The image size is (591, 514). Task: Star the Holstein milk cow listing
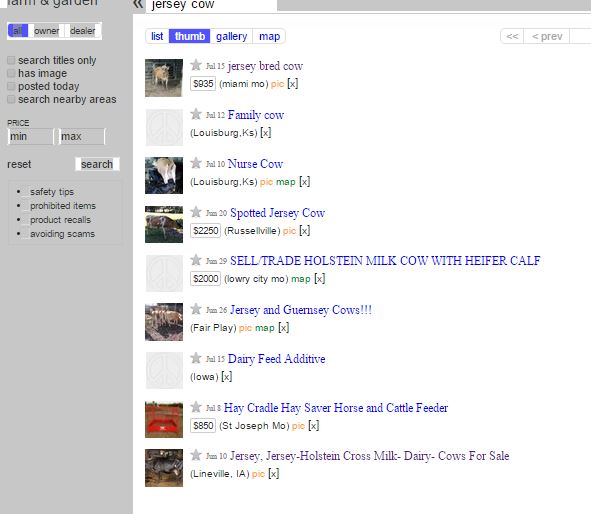pos(196,260)
